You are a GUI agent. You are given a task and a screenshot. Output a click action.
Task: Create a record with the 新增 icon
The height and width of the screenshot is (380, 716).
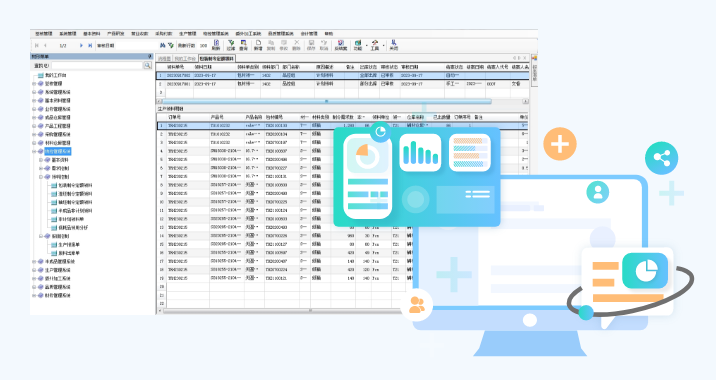(x=258, y=45)
